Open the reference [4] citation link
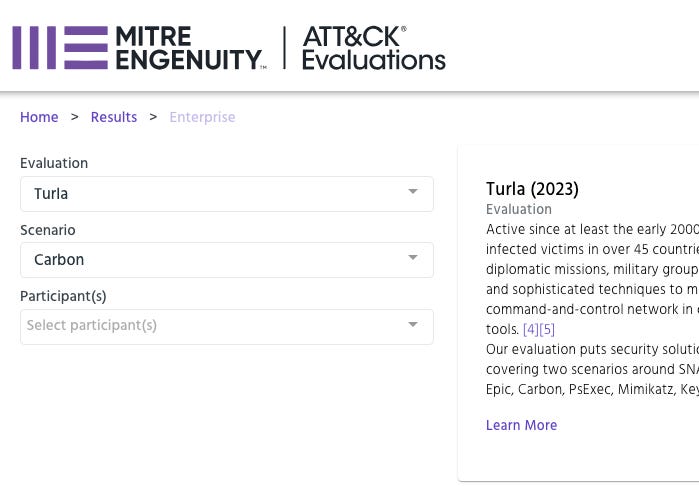The width and height of the screenshot is (699, 486). (x=531, y=329)
